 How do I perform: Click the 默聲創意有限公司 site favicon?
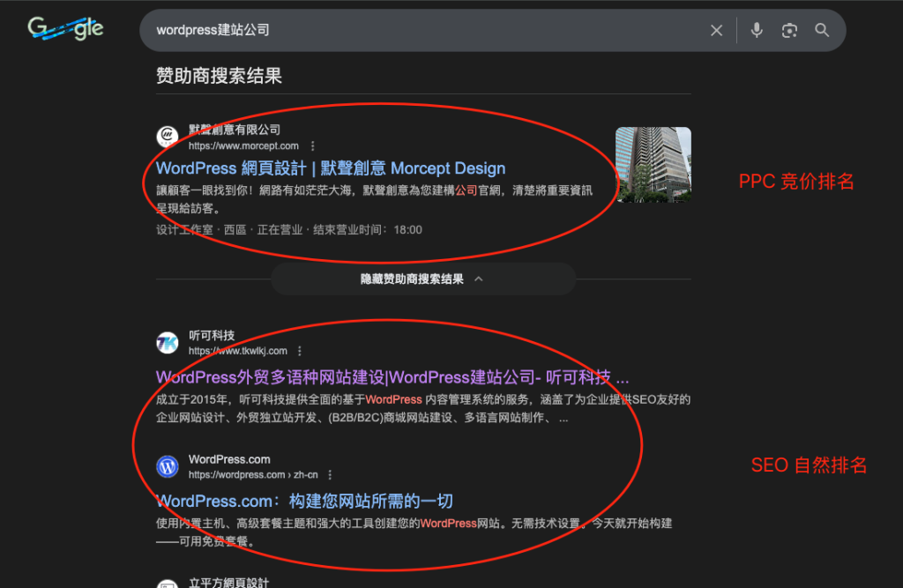pyautogui.click(x=168, y=137)
